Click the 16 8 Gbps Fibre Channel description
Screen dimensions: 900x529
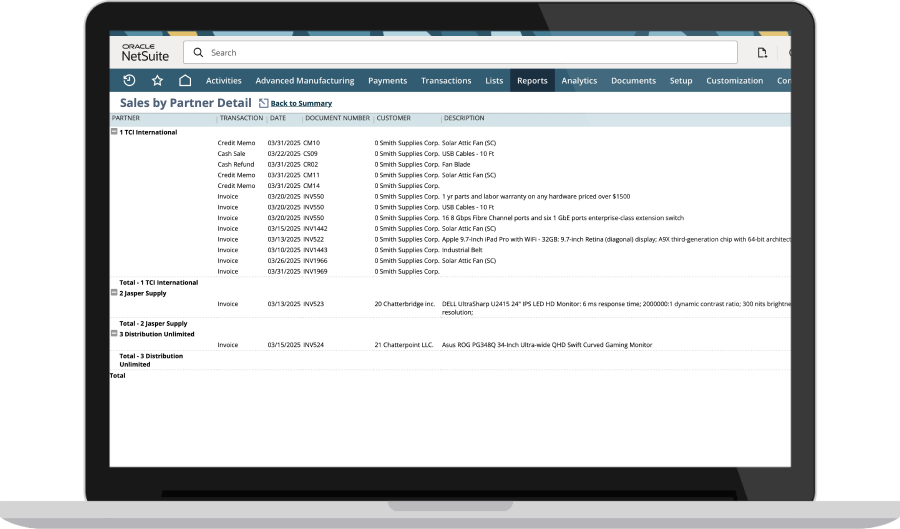coord(562,218)
